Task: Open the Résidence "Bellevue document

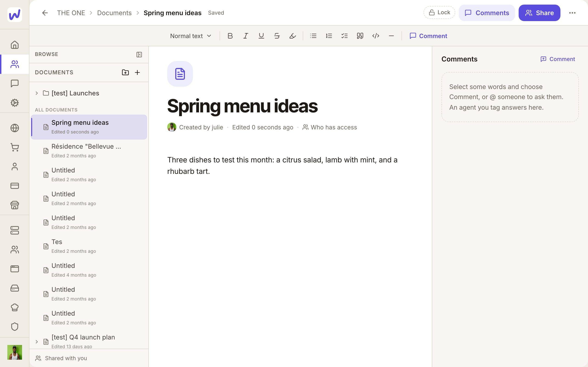Action: click(x=89, y=151)
